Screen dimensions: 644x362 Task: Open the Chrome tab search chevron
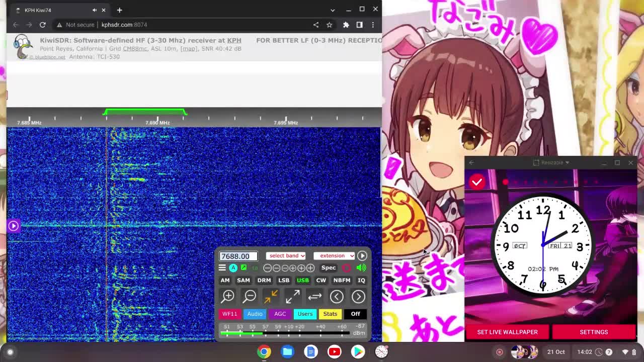tap(333, 10)
